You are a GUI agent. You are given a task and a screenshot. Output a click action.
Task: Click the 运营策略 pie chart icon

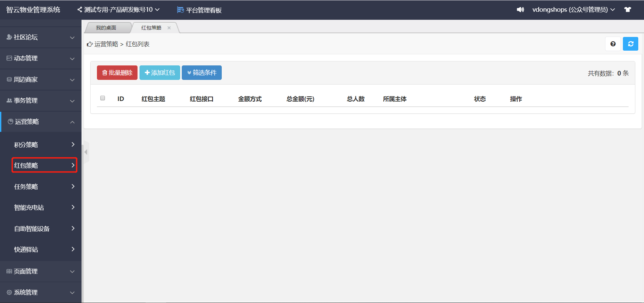pos(10,121)
